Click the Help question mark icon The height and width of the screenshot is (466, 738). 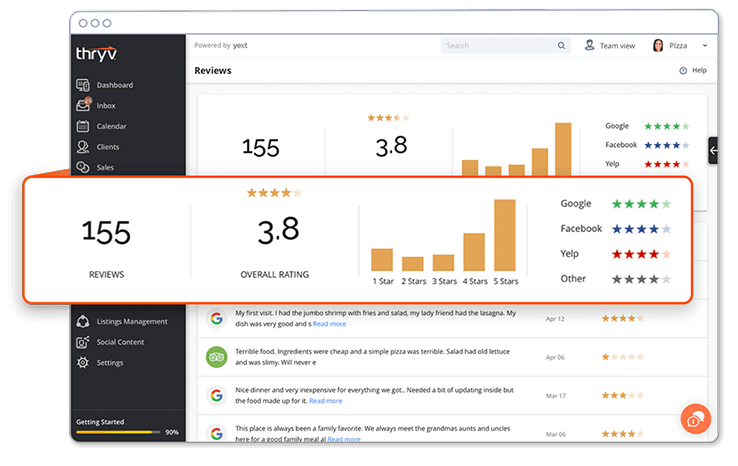pos(683,71)
